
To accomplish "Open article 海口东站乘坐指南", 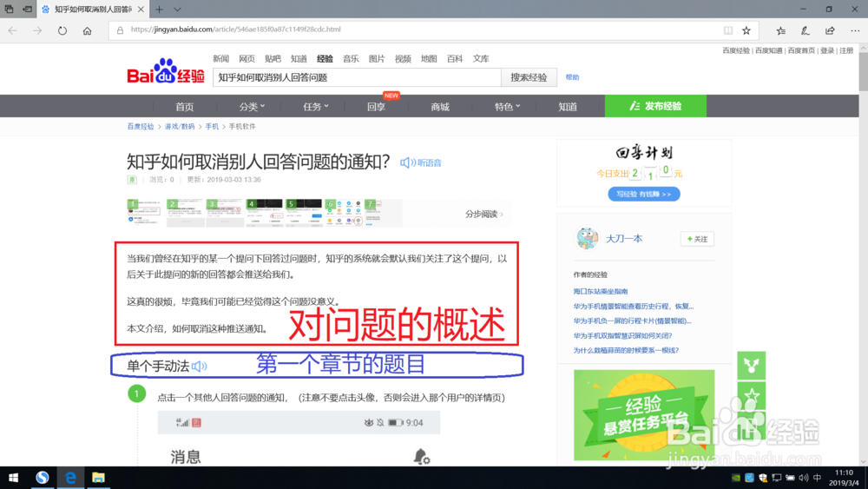I will point(601,291).
